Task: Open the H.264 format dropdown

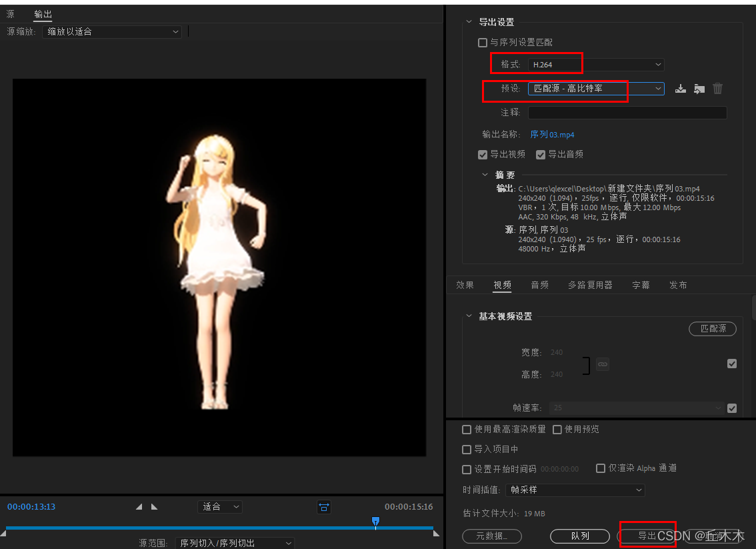Action: (x=596, y=65)
